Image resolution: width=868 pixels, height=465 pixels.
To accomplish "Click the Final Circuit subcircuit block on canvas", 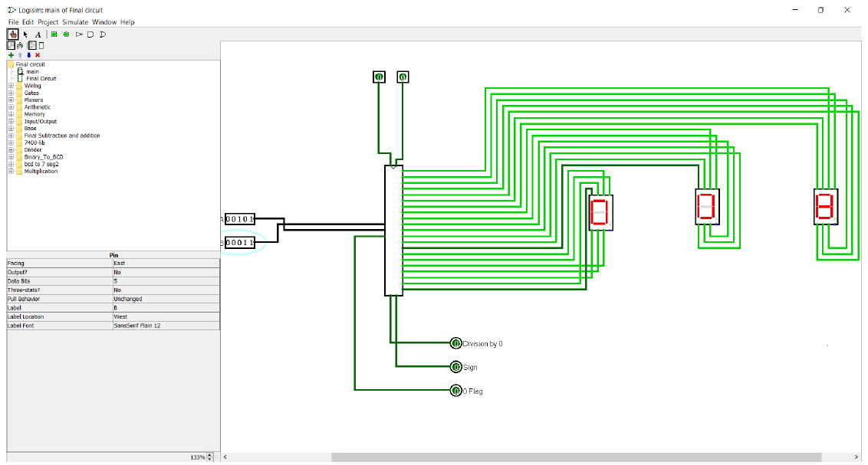I will coord(393,231).
